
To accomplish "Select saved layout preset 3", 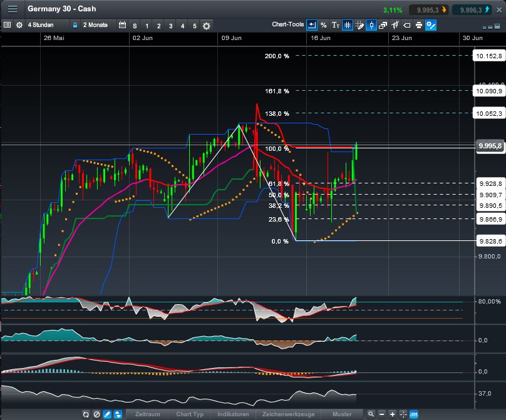I will tap(170, 26).
